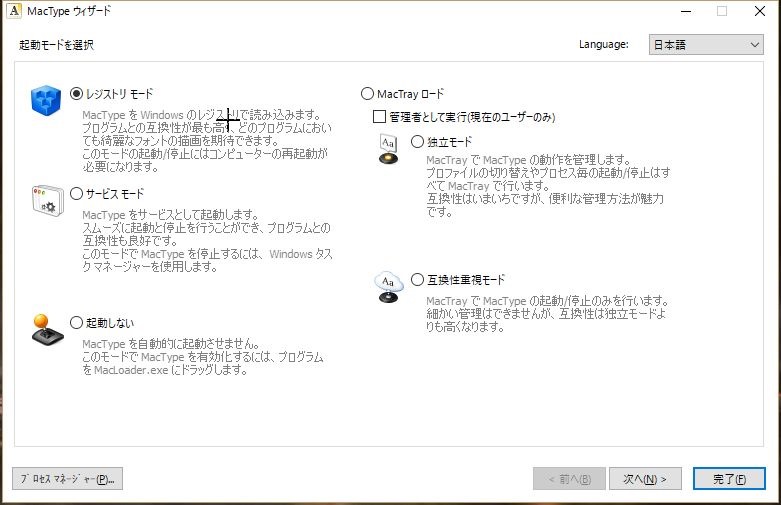
Task: Select the 互換性重視モード radio button
Action: (x=417, y=279)
